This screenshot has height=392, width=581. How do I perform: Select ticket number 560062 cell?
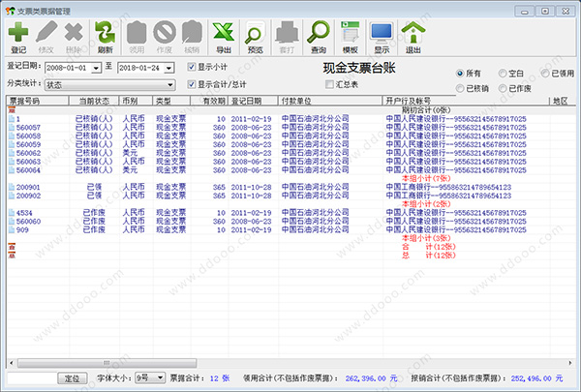(28, 153)
